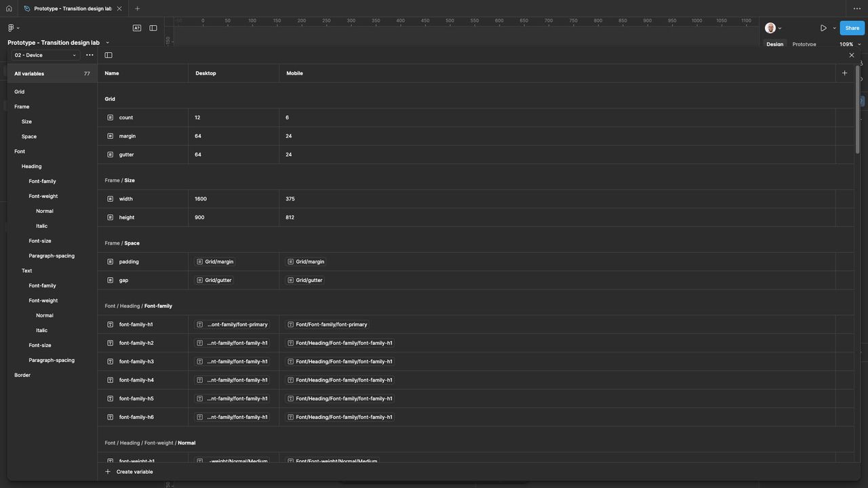Select the Border group in sidebar

point(22,375)
